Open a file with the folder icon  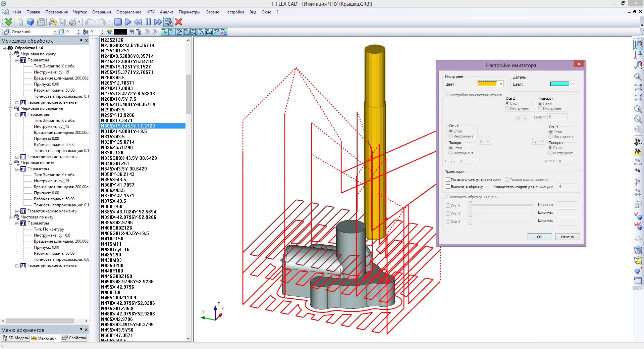pyautogui.click(x=53, y=22)
